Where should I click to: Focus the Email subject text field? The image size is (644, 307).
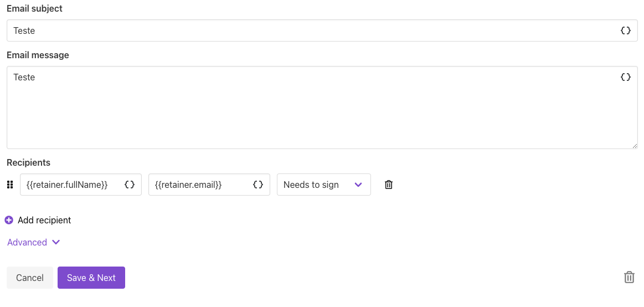pyautogui.click(x=310, y=31)
